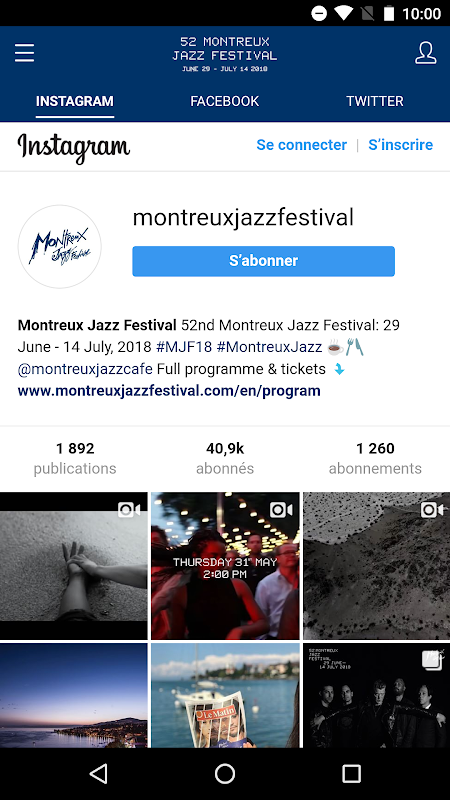Select the Instagram tab
This screenshot has height=800, width=450.
point(74,101)
